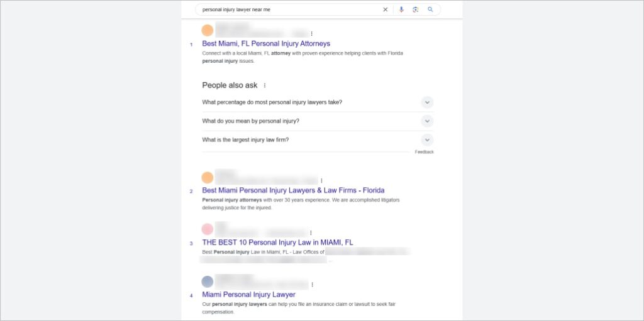Click the Feedback link under People also ask

[424, 152]
